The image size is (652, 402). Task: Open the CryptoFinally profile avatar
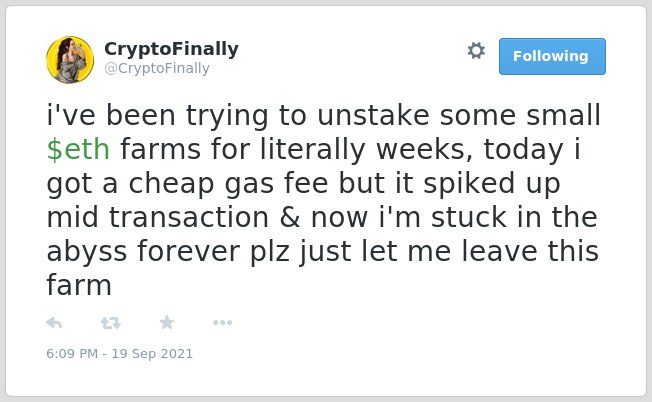(70, 60)
